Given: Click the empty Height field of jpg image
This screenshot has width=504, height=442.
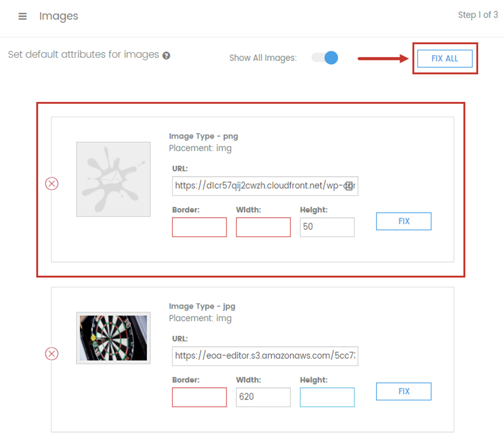Looking at the screenshot, I should coord(327,397).
